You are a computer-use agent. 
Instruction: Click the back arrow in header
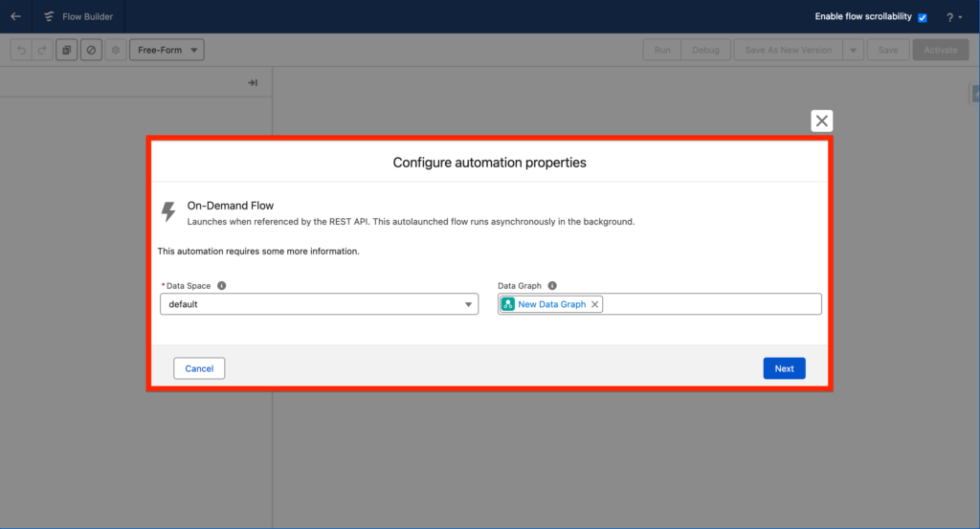(x=15, y=16)
